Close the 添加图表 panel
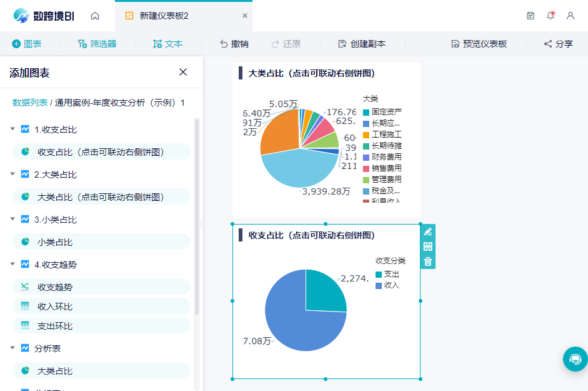This screenshot has width=588, height=391. point(183,72)
